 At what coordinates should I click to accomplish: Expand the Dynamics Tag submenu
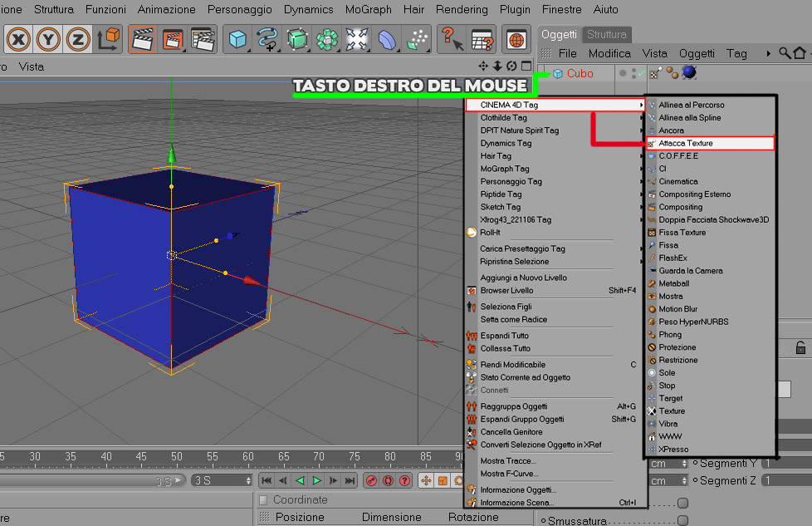554,143
